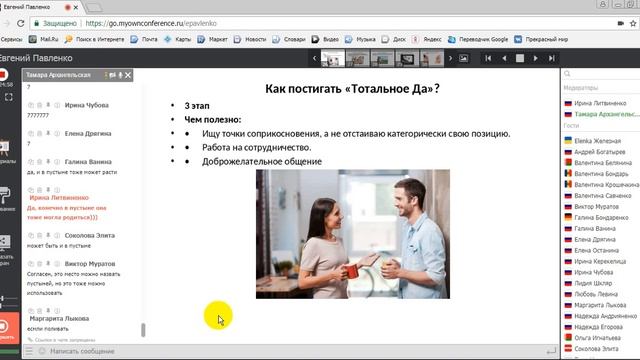The height and width of the screenshot is (360, 640).
Task: Pin Елена Дрягина chat message
Action: coord(48,133)
